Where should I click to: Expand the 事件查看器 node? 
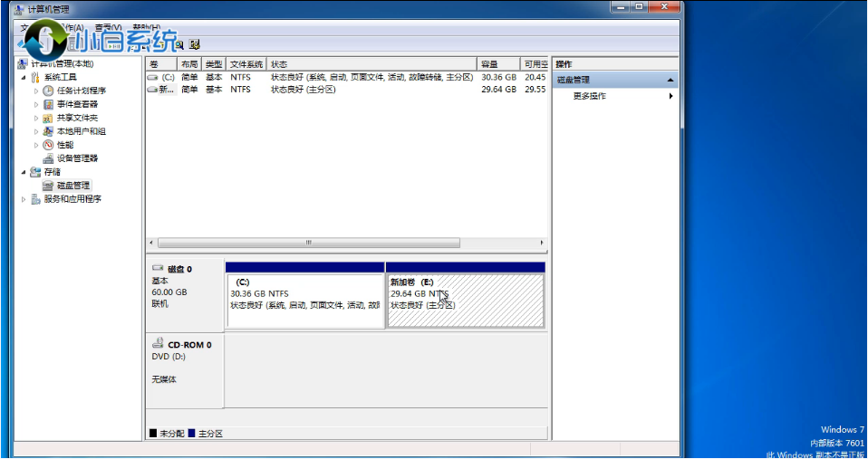click(x=36, y=104)
